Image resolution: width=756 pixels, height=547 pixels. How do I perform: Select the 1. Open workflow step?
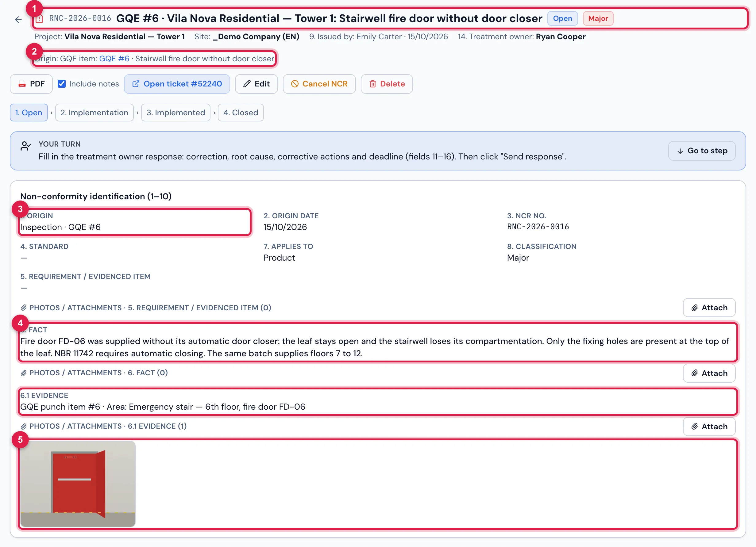click(29, 113)
